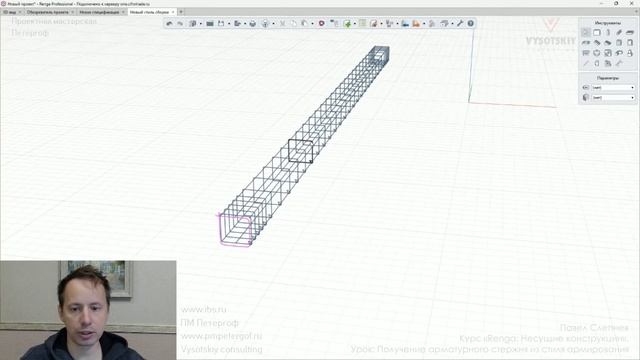Image resolution: width=640 pixels, height=360 pixels.
Task: Switch to the Обозреватель проекта tab
Action: [47, 12]
